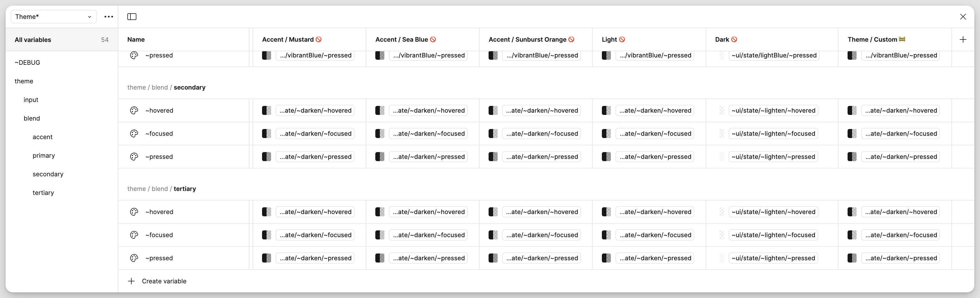Click palette icon of tertiary ~hovered row
Screen dimensions: 980x298
click(x=134, y=212)
